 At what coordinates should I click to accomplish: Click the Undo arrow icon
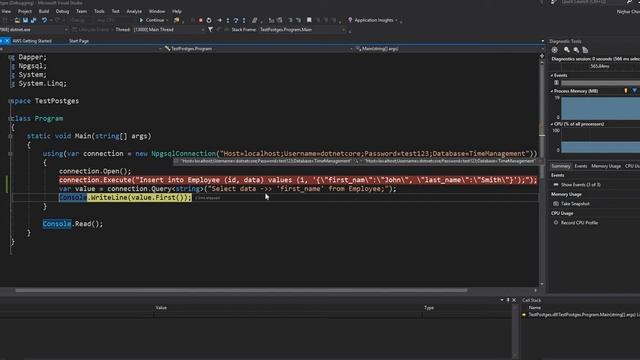coord(44,20)
